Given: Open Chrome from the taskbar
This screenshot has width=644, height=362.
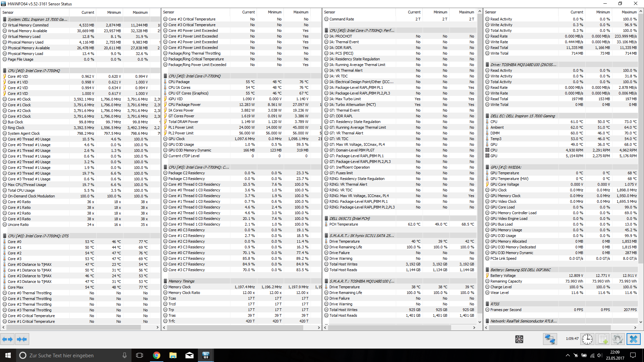Looking at the screenshot, I should click(x=156, y=355).
